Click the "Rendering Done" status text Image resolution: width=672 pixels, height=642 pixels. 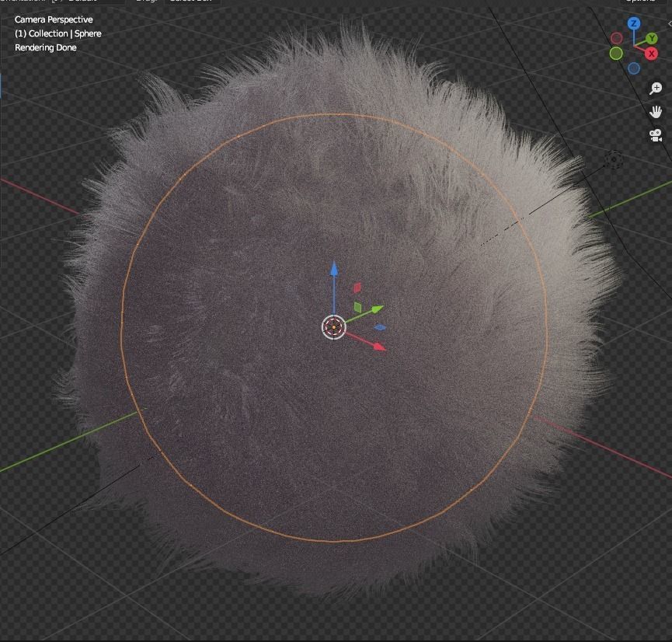[x=45, y=47]
